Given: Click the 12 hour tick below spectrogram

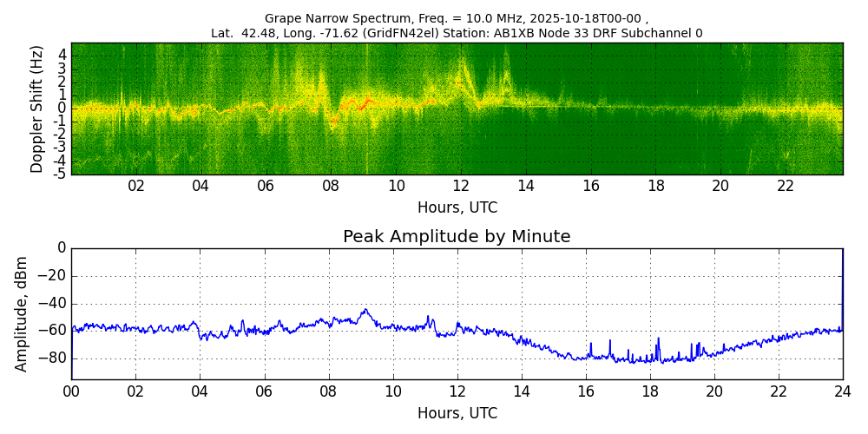Looking at the screenshot, I should coord(461,186).
